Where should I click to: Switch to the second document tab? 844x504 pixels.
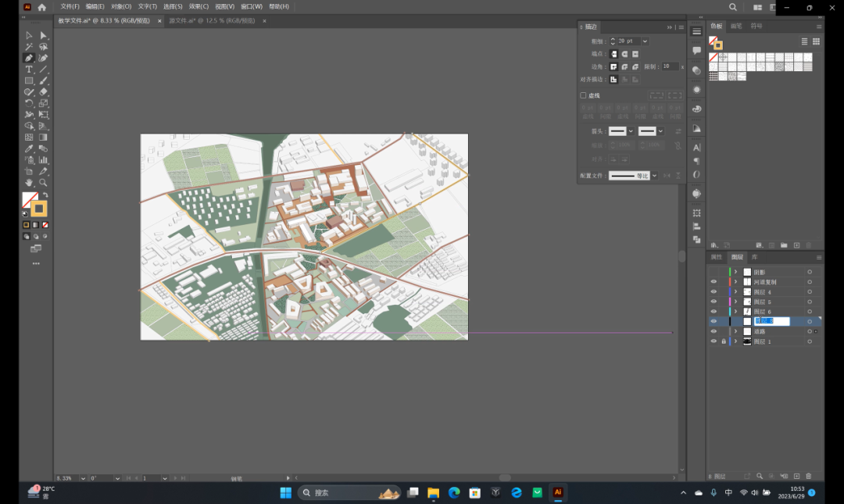click(x=212, y=21)
